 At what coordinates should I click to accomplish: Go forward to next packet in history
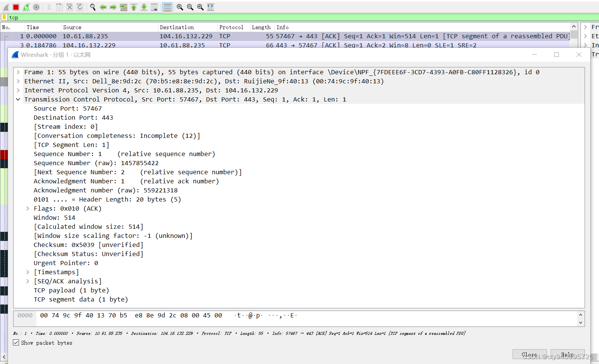113,7
